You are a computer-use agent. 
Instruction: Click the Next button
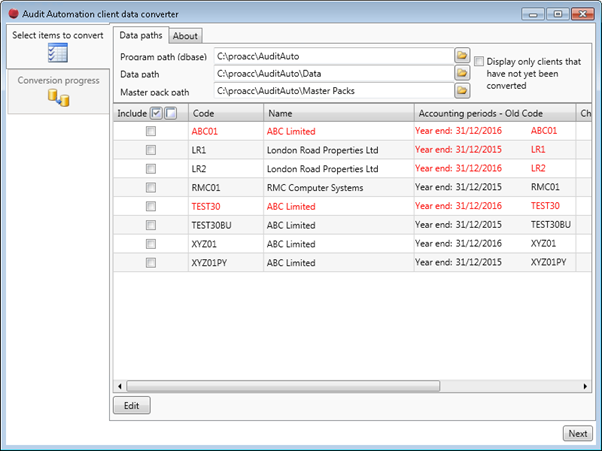578,434
